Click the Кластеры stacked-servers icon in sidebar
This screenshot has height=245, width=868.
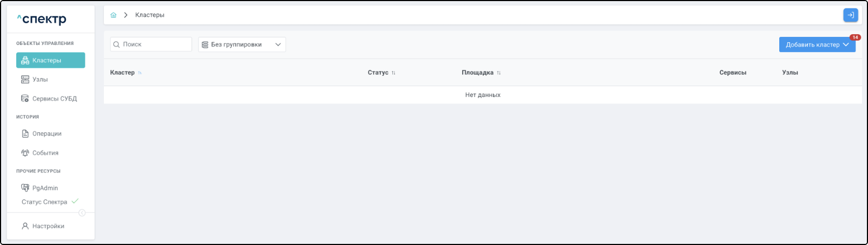pos(25,61)
